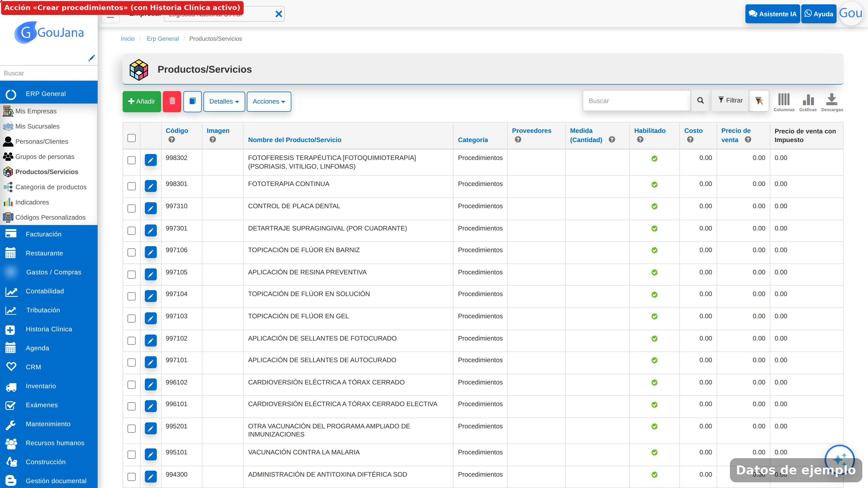
Task: Go to Inicio breadcrumb link
Action: click(127, 39)
